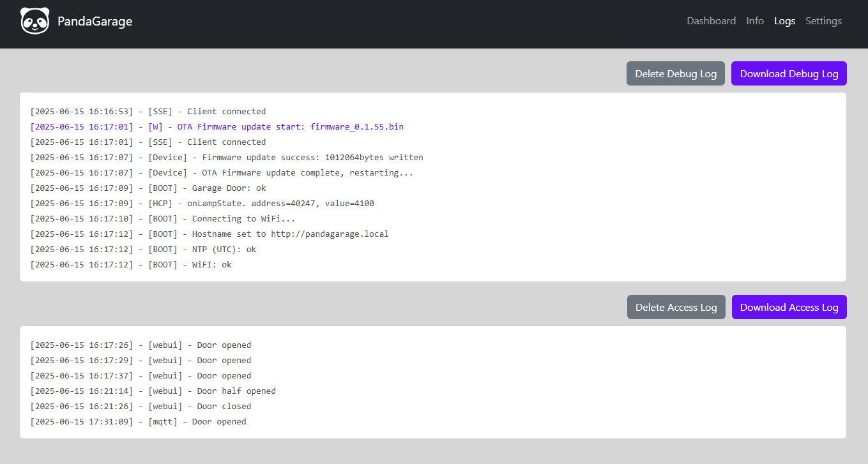This screenshot has width=868, height=464.
Task: Click the Delete Access Log button
Action: [x=676, y=307]
